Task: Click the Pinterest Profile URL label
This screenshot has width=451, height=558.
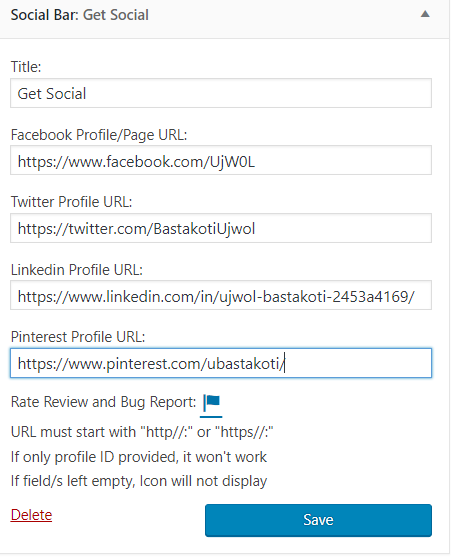Action: click(x=78, y=337)
